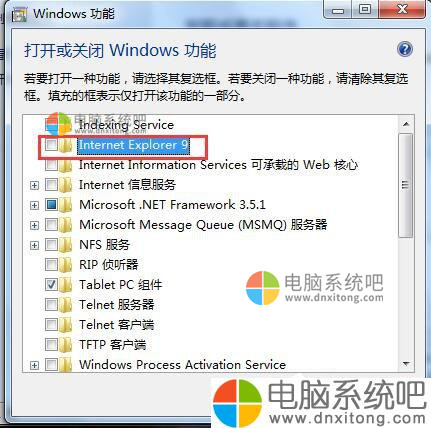Screen dimensions: 431x428
Task: Click the scrollbar up arrow
Action: coord(406,124)
